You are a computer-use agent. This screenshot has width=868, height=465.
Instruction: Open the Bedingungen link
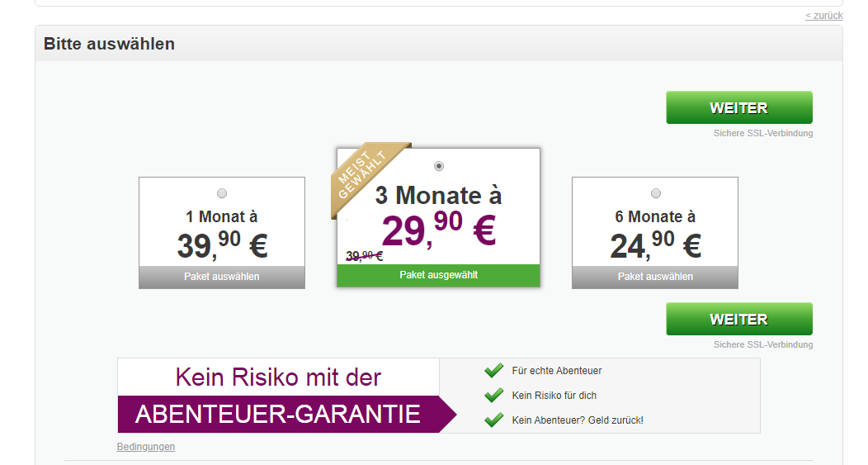(x=145, y=447)
